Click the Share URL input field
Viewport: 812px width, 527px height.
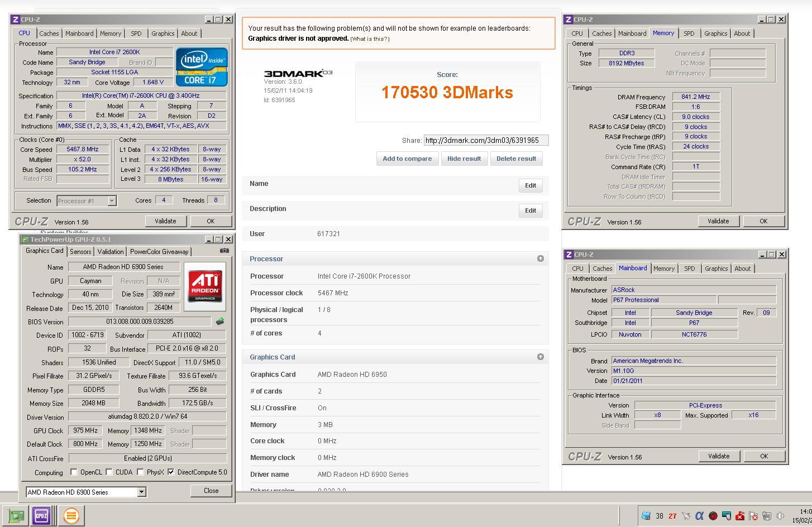[486, 140]
